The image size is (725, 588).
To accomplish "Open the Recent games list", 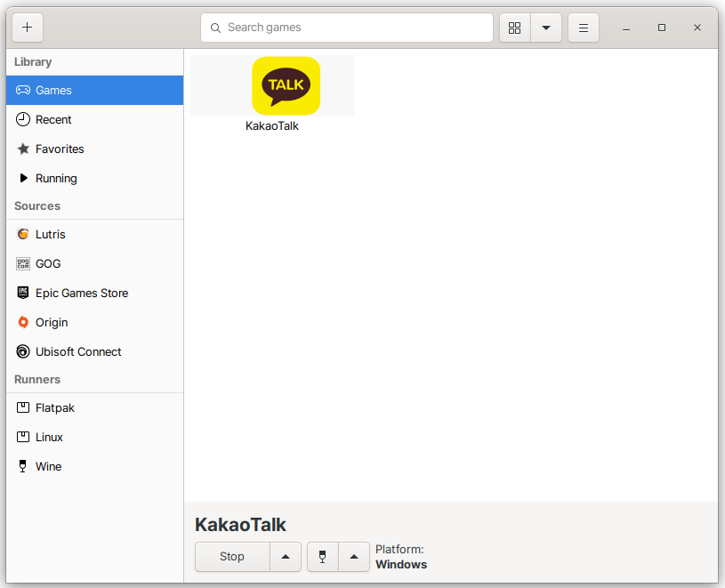I will (94, 119).
